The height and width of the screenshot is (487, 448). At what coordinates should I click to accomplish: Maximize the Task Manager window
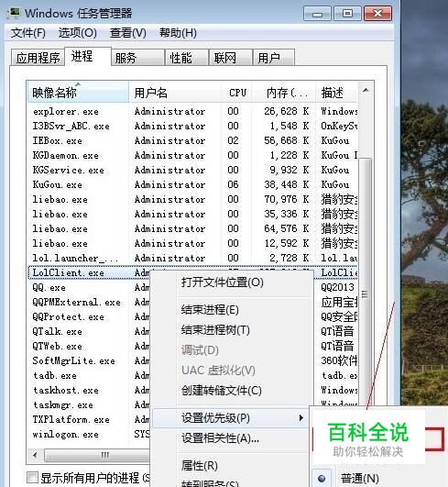(347, 14)
